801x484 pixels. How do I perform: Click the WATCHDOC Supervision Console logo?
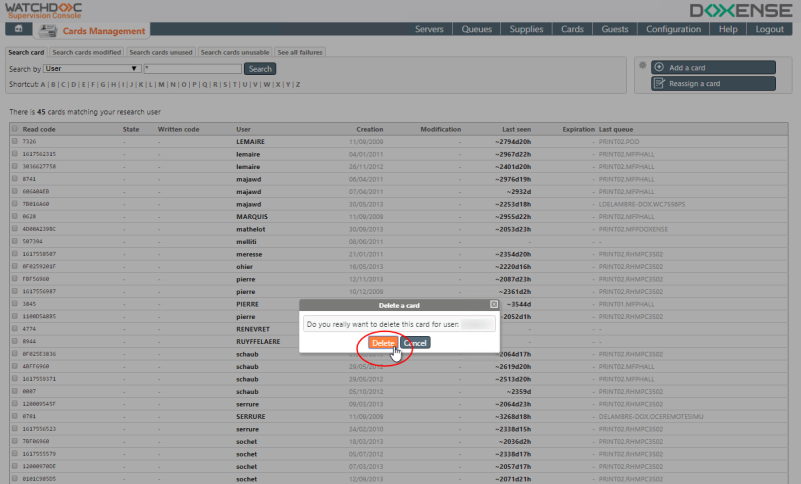42,12
